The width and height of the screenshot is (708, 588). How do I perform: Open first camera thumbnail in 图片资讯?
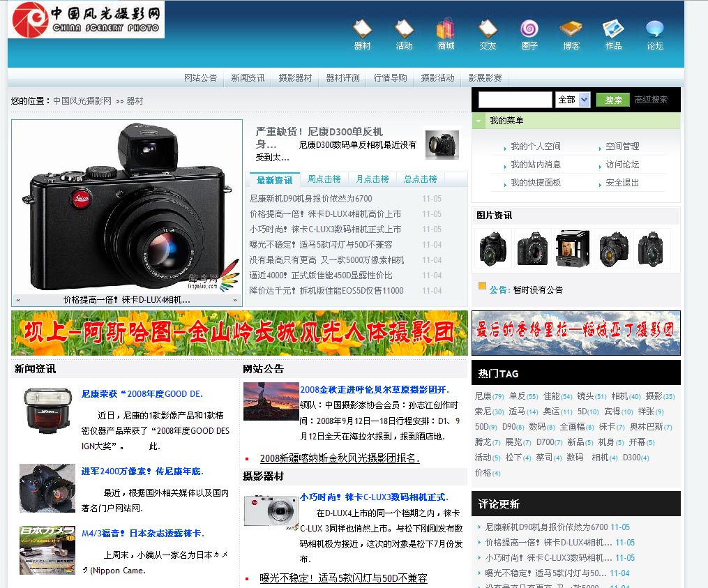[x=493, y=248]
